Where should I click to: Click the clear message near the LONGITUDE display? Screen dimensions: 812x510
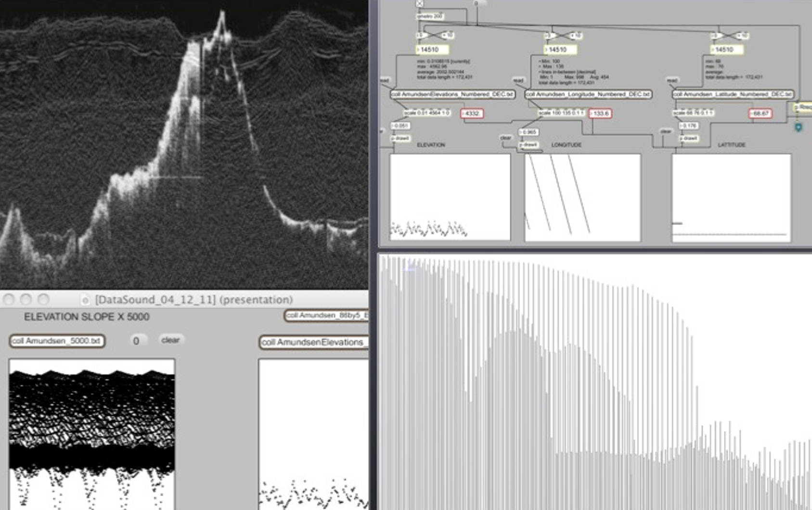(505, 138)
